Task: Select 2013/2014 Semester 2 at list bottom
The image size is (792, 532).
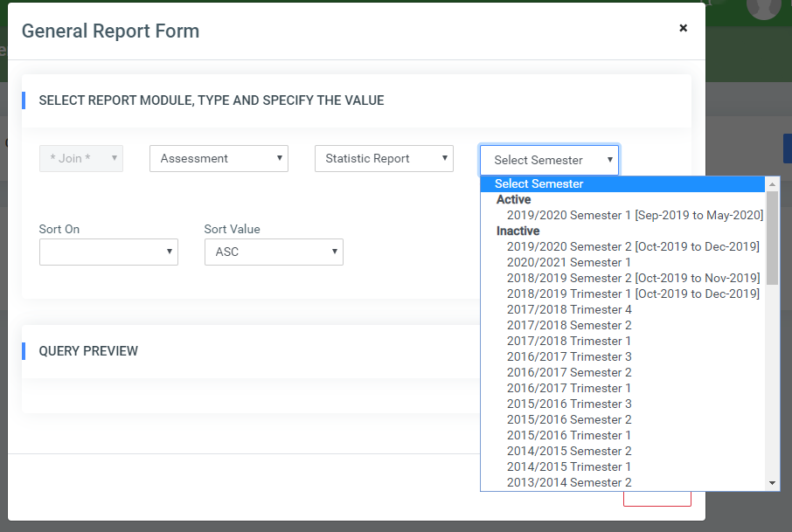Action: click(x=568, y=482)
